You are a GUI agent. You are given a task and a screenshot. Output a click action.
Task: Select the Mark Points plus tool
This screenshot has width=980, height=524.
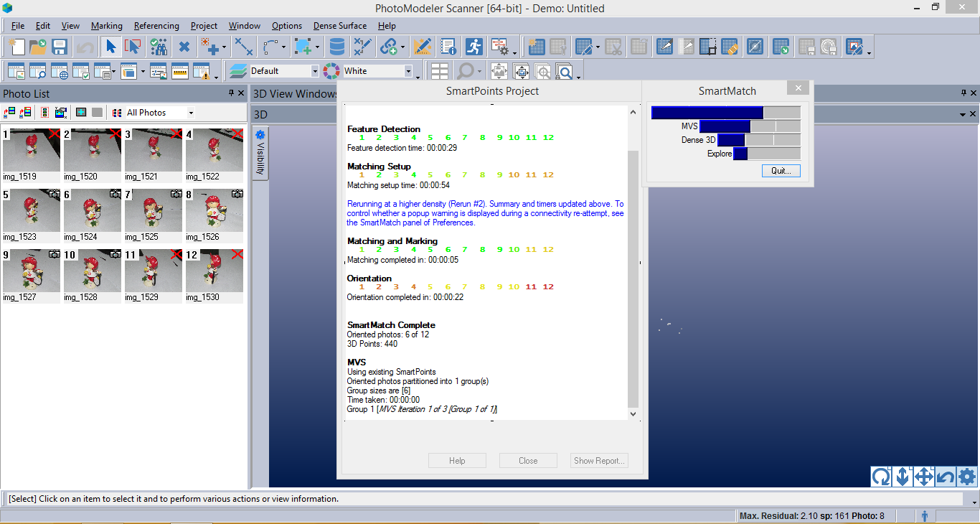209,47
